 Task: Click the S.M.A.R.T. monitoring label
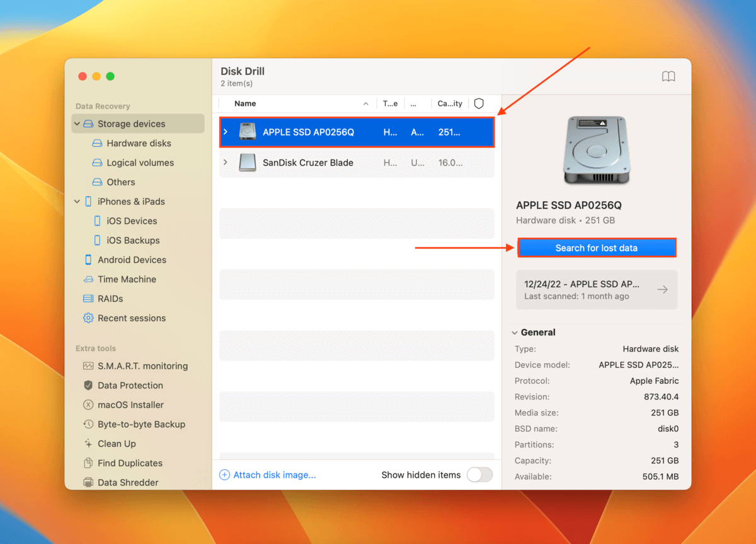pos(142,366)
